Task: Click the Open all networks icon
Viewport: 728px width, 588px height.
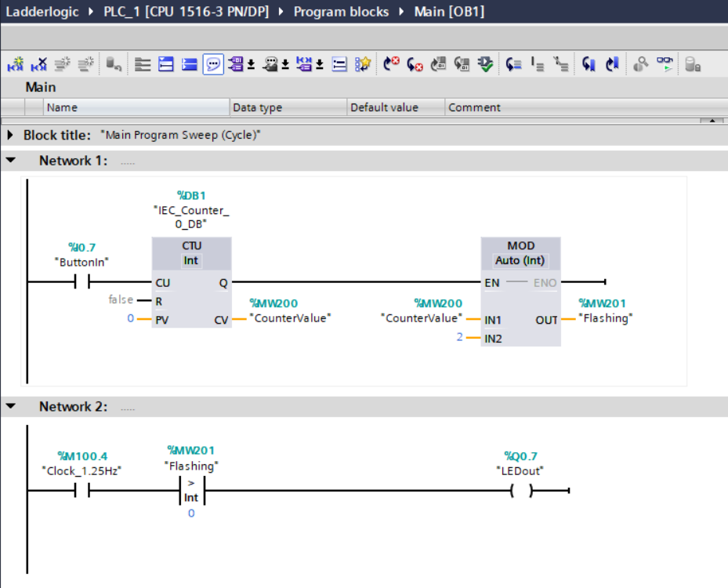Action: tap(166, 65)
